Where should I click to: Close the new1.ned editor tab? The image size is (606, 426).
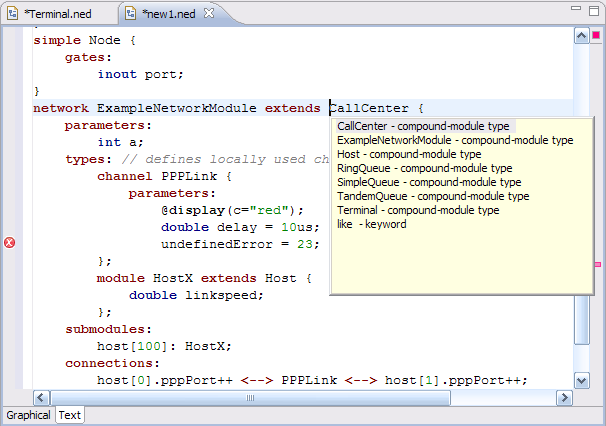click(209, 13)
